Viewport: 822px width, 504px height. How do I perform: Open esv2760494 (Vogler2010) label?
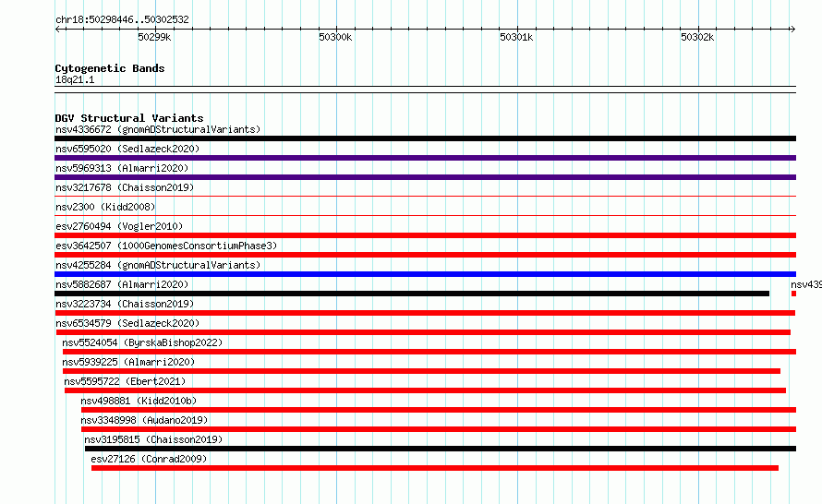(x=119, y=226)
